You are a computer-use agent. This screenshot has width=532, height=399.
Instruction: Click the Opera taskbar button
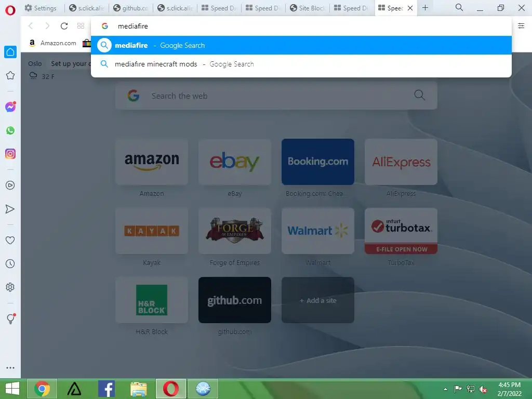click(171, 389)
